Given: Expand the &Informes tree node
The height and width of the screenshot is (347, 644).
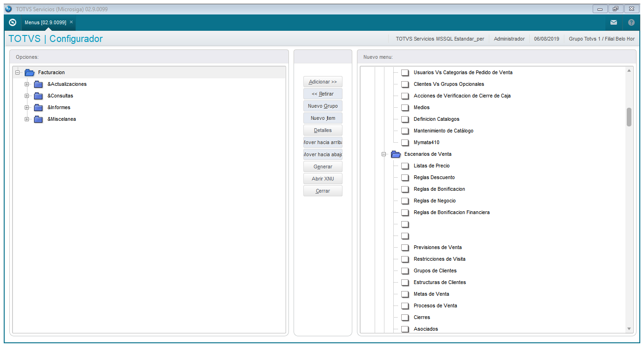Looking at the screenshot, I should click(x=27, y=107).
